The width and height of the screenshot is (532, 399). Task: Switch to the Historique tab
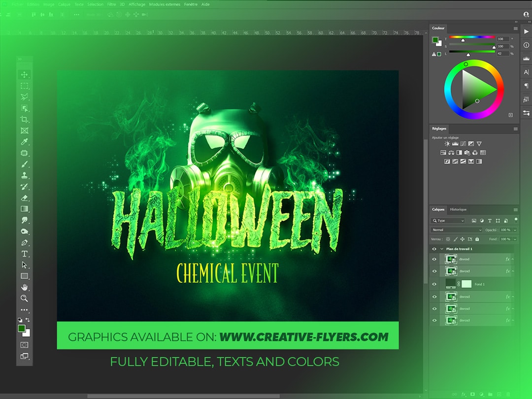(458, 209)
